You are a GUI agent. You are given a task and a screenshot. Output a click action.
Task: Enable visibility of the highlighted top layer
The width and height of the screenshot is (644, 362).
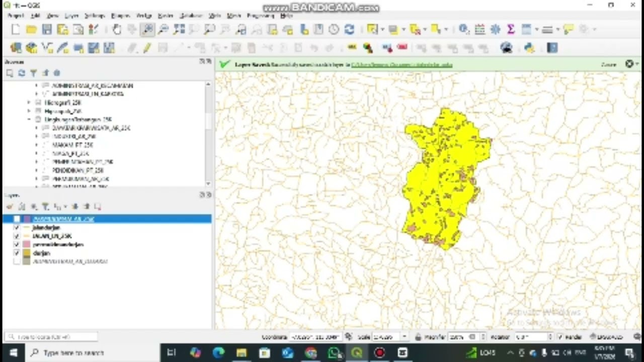point(17,219)
